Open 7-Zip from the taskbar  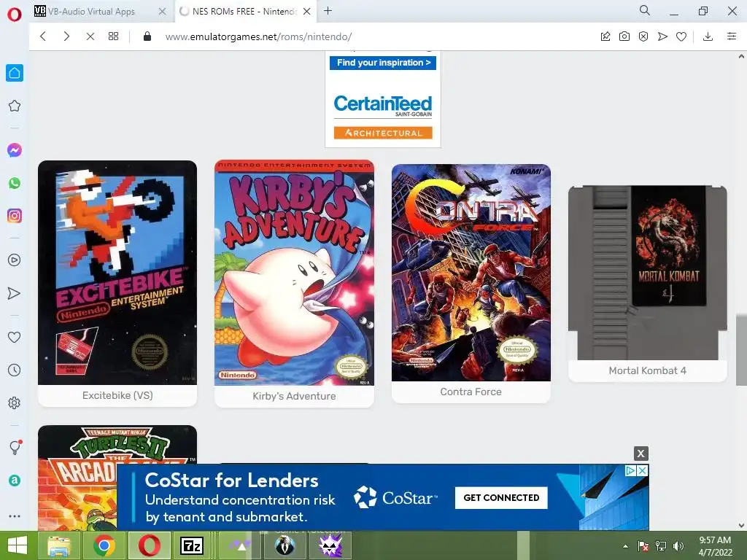pyautogui.click(x=192, y=545)
